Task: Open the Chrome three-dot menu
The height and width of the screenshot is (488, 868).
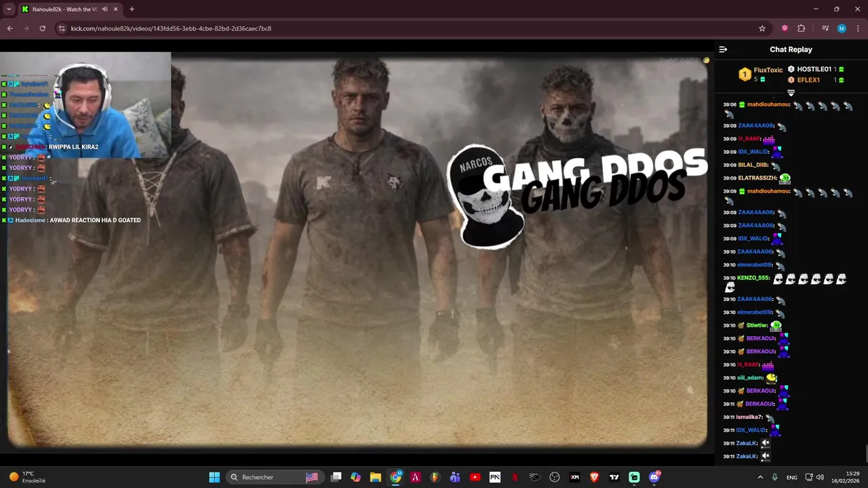Action: [858, 28]
